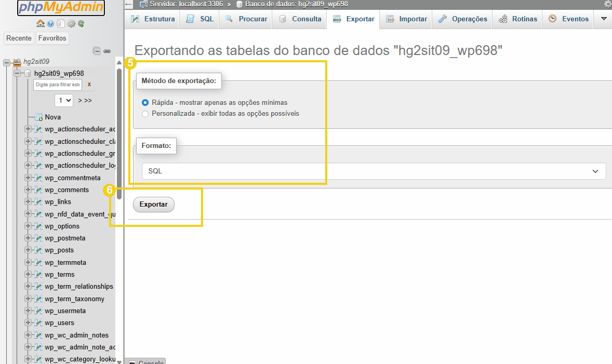Screen dimensions: 612x364
Task: Expand the wp_actionscheduler_ac table node
Action: 28,129
